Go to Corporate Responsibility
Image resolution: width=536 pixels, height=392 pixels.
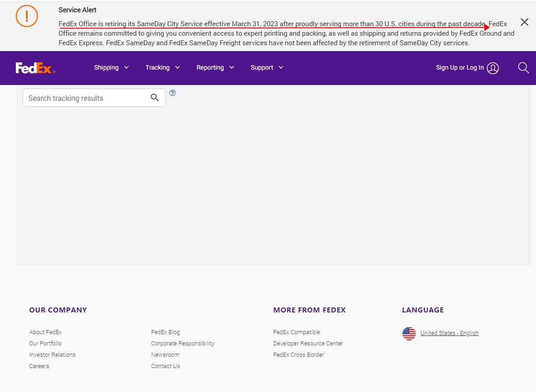(183, 344)
